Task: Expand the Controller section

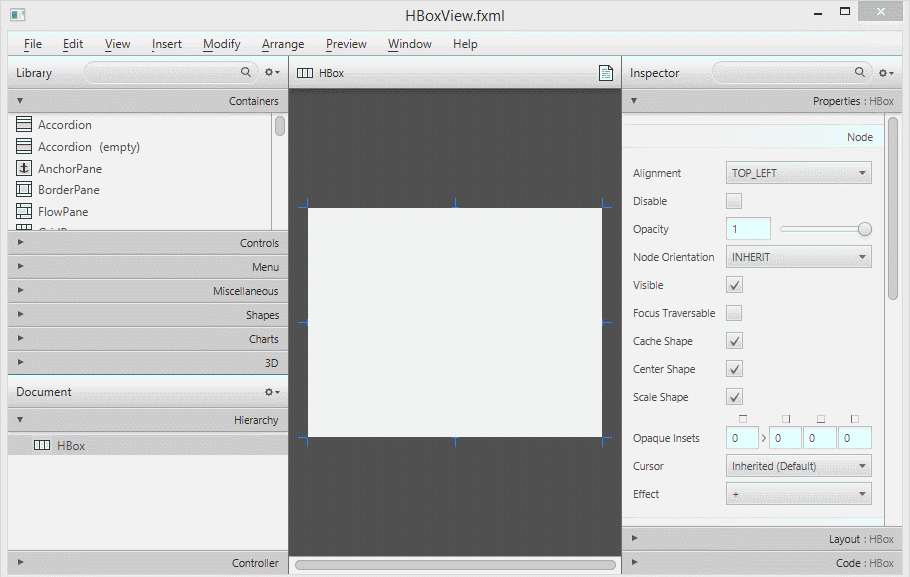Action: tap(148, 563)
